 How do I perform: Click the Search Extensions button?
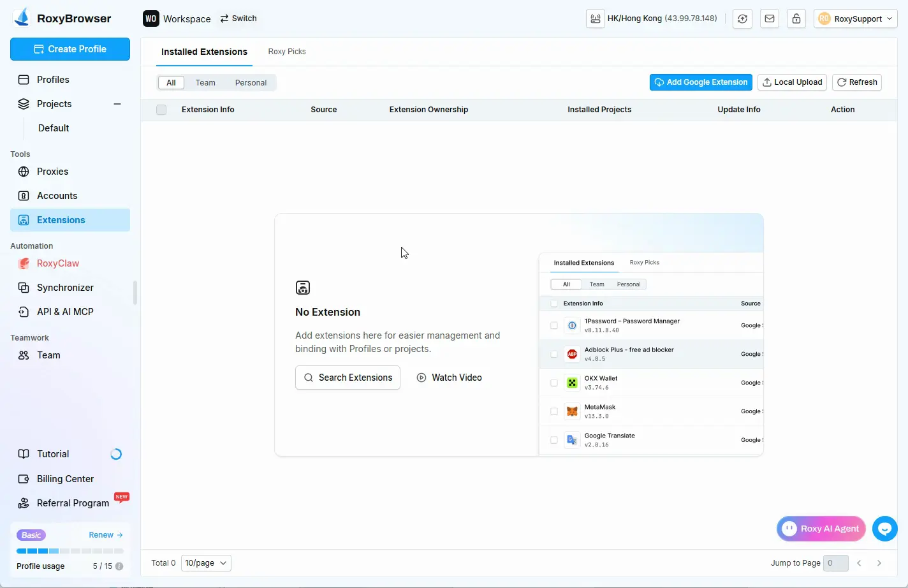click(348, 378)
